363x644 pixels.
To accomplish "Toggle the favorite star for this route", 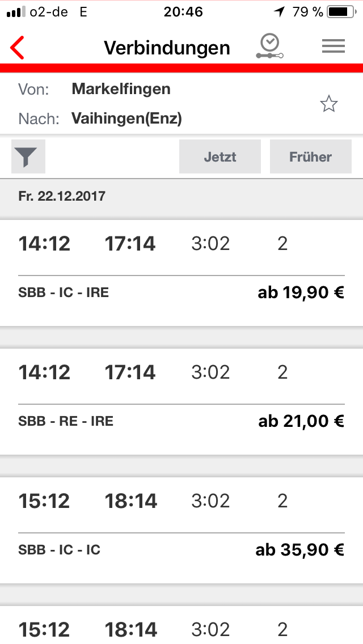I will [x=329, y=104].
